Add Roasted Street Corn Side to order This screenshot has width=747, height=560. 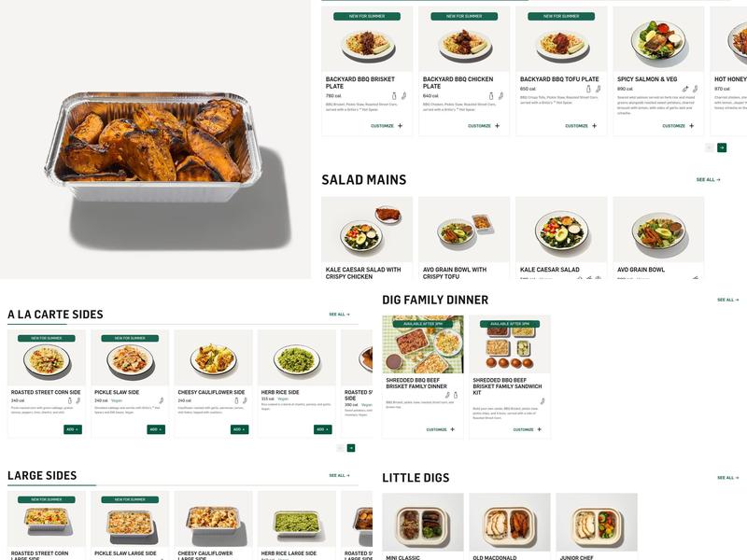click(x=73, y=429)
